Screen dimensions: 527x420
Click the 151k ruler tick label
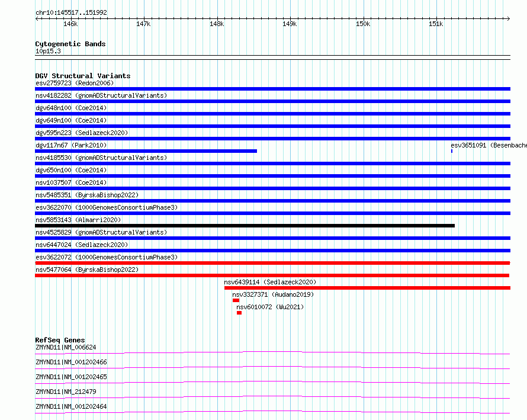tap(436, 24)
